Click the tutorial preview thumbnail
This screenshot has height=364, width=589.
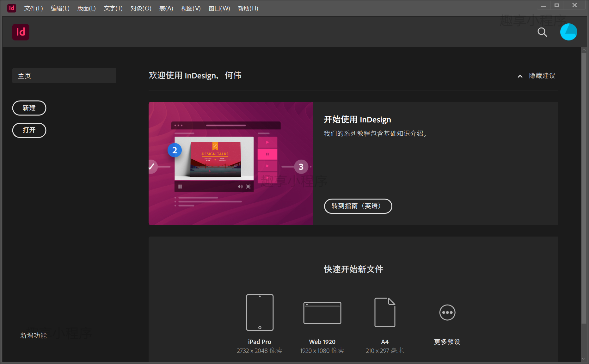pyautogui.click(x=230, y=163)
